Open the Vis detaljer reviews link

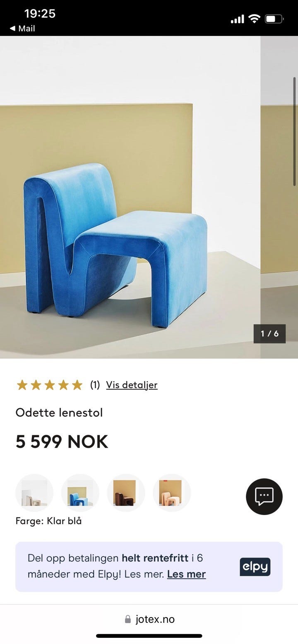132,385
